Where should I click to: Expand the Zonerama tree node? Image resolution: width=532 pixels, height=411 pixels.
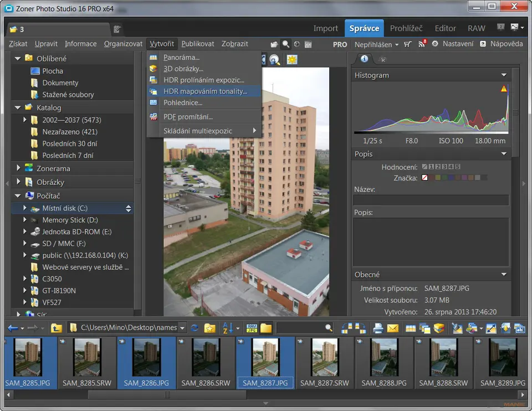(18, 168)
